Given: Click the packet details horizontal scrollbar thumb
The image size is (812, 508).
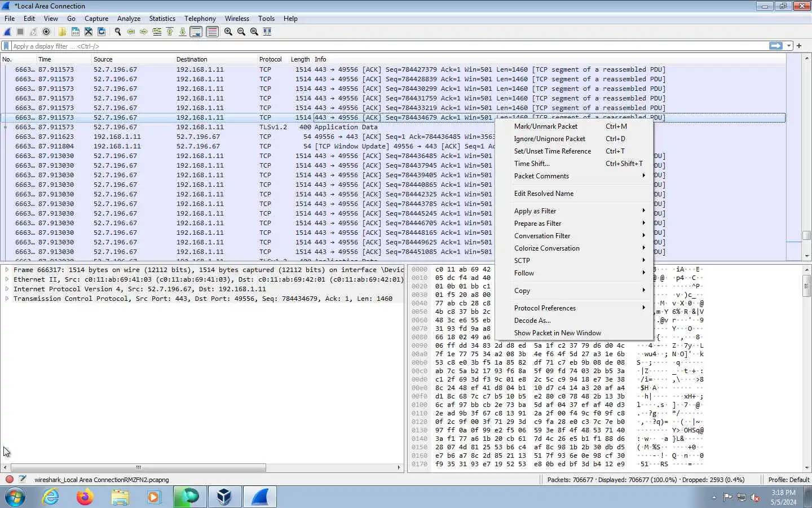Looking at the screenshot, I should coord(138,467).
